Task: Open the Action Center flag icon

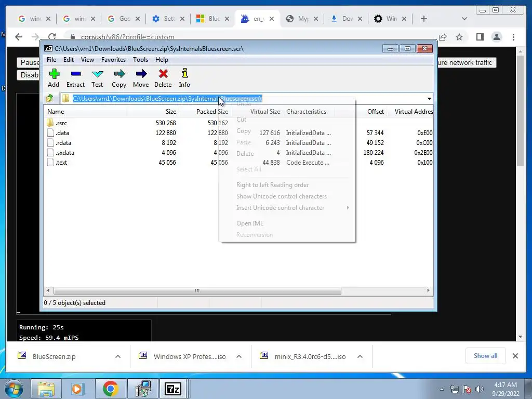Action: 467,389
